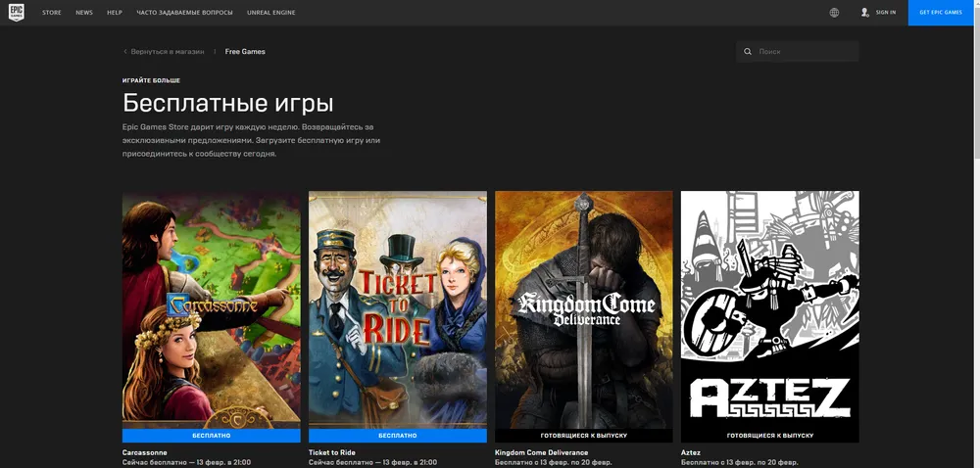Select Kingdom Come Deliverance cover art
This screenshot has width=980, height=468.
pos(583,308)
